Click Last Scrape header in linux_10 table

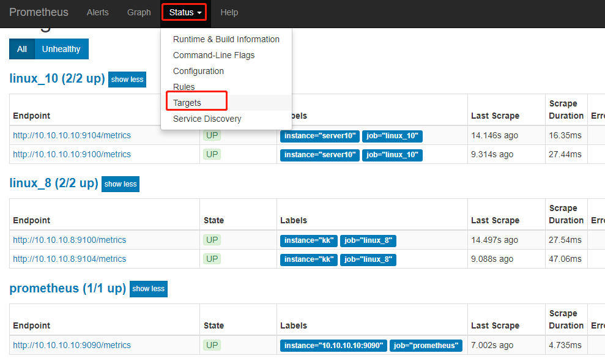click(x=495, y=116)
